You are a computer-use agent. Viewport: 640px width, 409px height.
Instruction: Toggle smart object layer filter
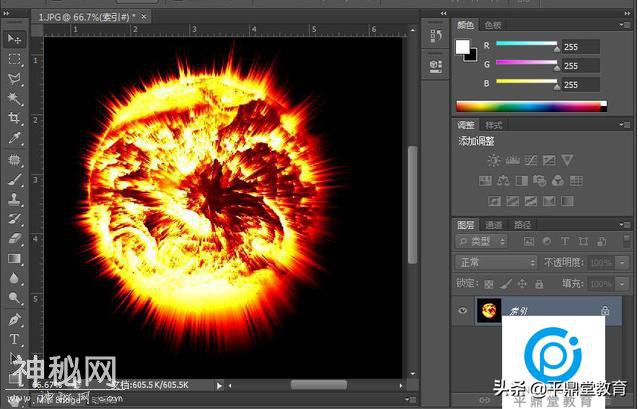coord(602,242)
